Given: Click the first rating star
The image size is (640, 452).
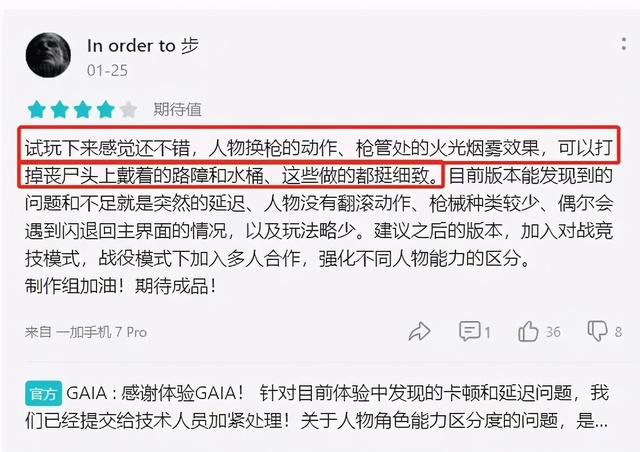Looking at the screenshot, I should 36,109.
